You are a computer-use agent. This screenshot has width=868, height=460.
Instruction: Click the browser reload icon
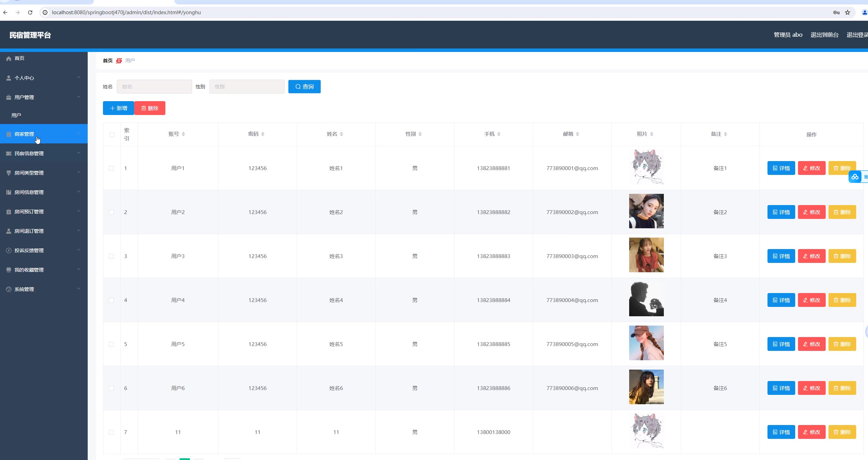[30, 12]
